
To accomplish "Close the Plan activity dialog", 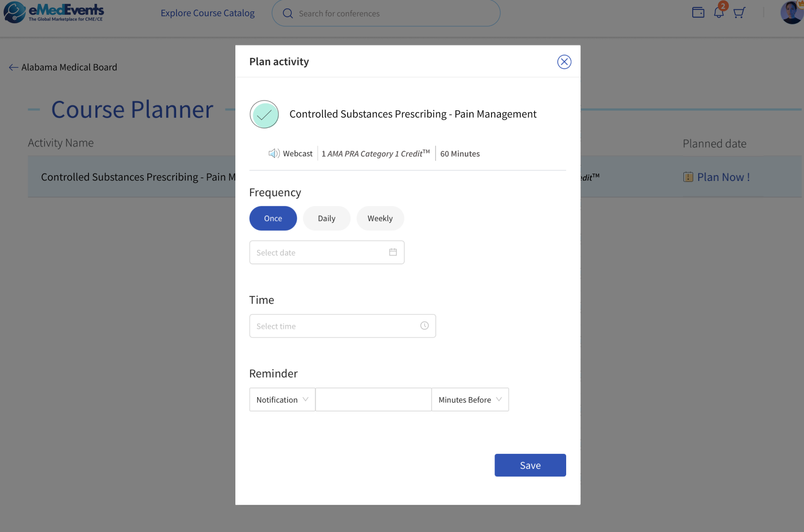I will pos(564,62).
